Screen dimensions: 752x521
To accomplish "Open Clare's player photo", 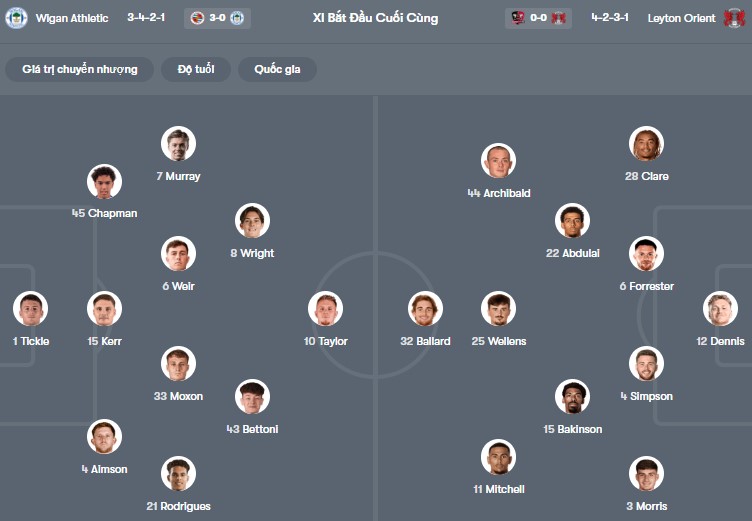I will [x=646, y=144].
